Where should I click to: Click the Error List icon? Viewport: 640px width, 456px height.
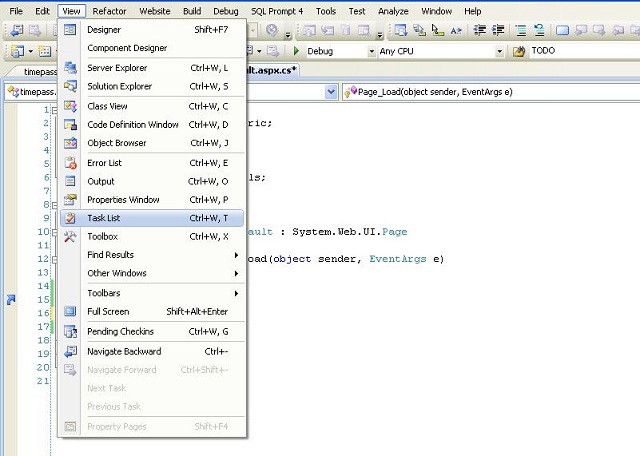[70, 163]
